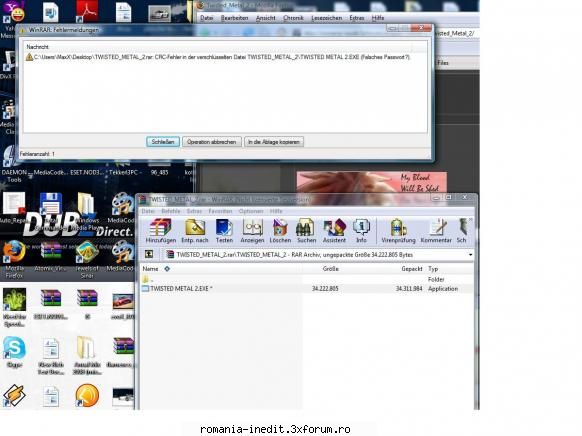Screen dimensions: 582x436
Task: Sort file list by Größe column
Action: 330,269
